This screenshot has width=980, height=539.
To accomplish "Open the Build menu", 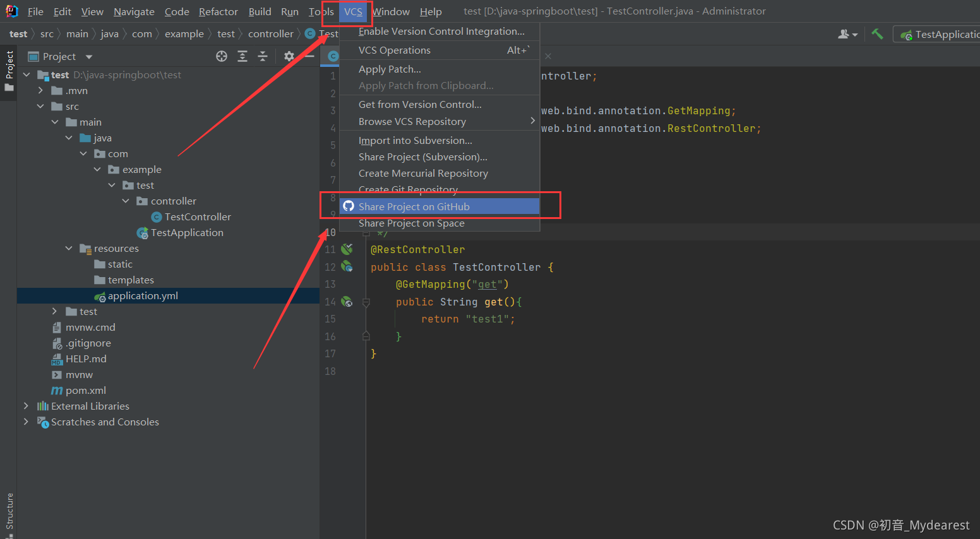I will coord(260,11).
